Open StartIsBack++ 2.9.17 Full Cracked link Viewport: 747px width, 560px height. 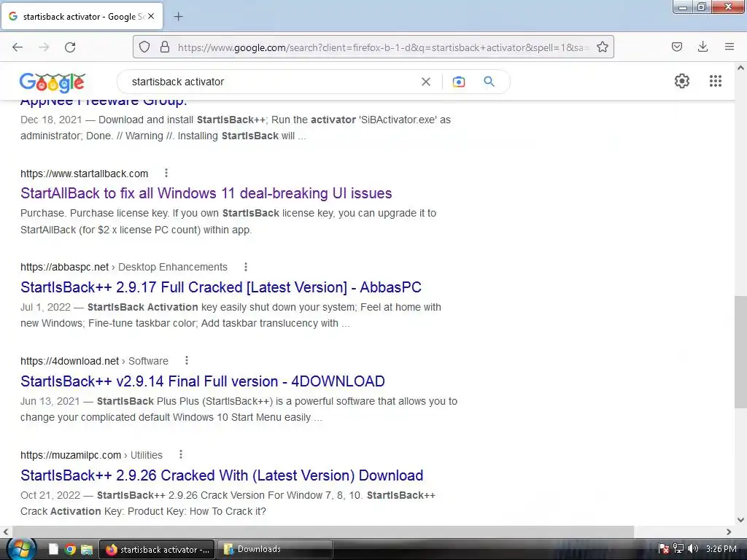(221, 287)
